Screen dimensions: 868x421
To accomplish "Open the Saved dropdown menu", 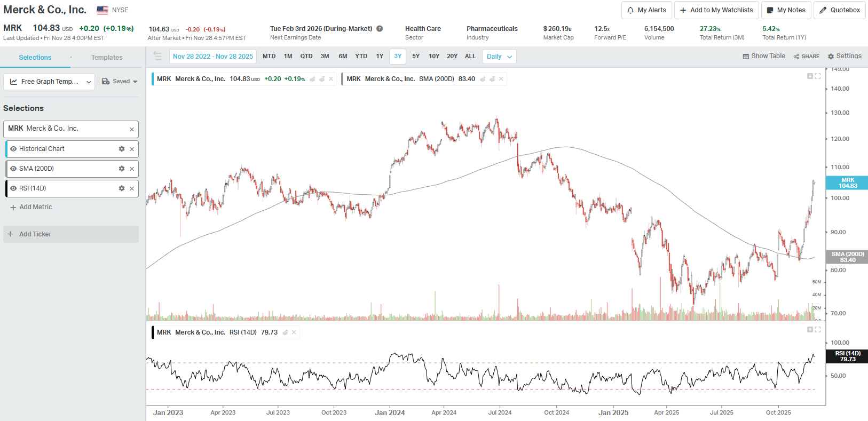I will coord(120,82).
